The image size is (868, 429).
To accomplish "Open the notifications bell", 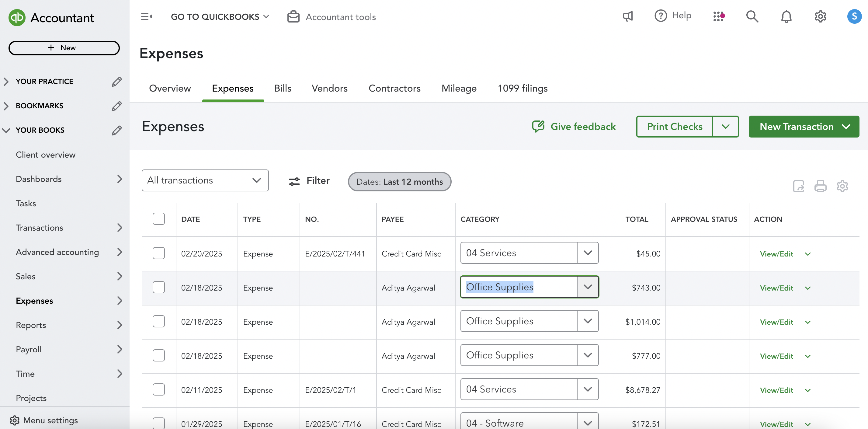I will 786,16.
